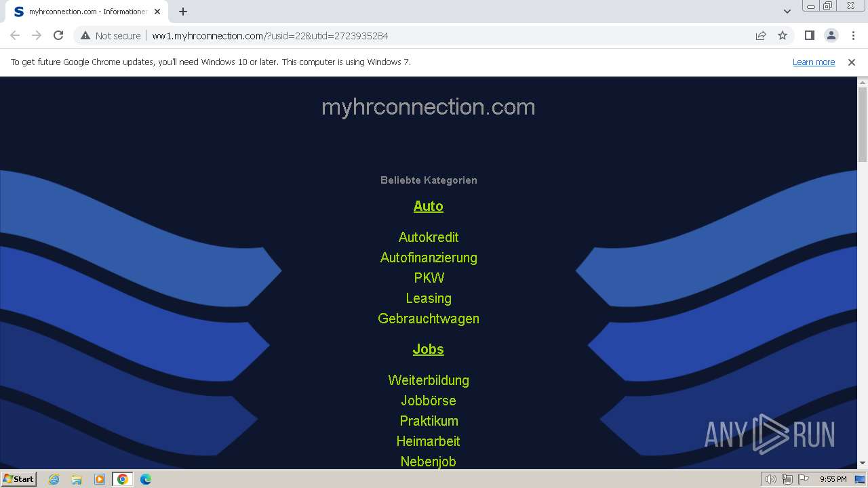Click the show desktop tray icon

[x=861, y=479]
